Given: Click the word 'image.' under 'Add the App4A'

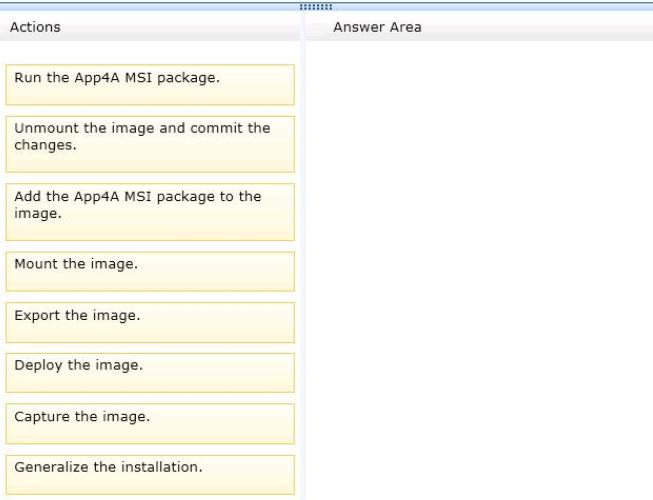Looking at the screenshot, I should 38,214.
